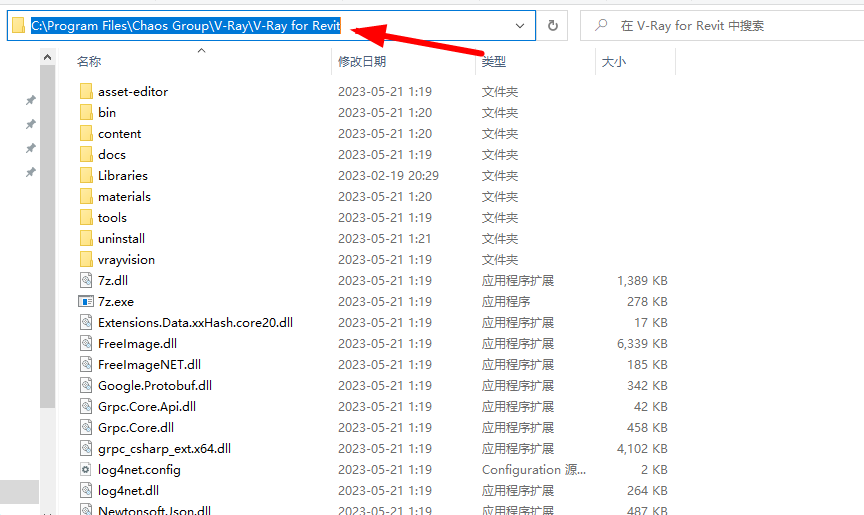The image size is (864, 515).
Task: Select the file name bin
Action: point(107,112)
